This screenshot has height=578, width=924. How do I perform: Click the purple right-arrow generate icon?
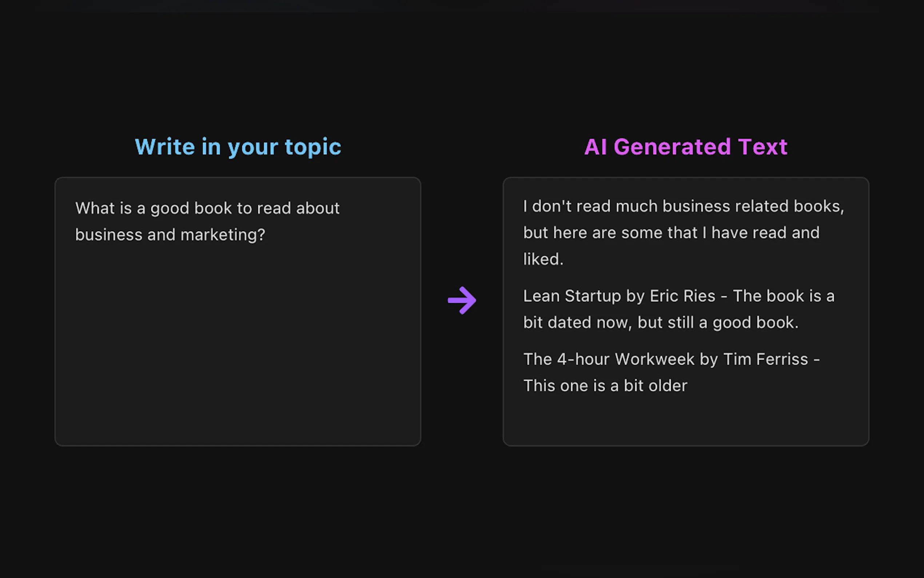click(x=462, y=300)
